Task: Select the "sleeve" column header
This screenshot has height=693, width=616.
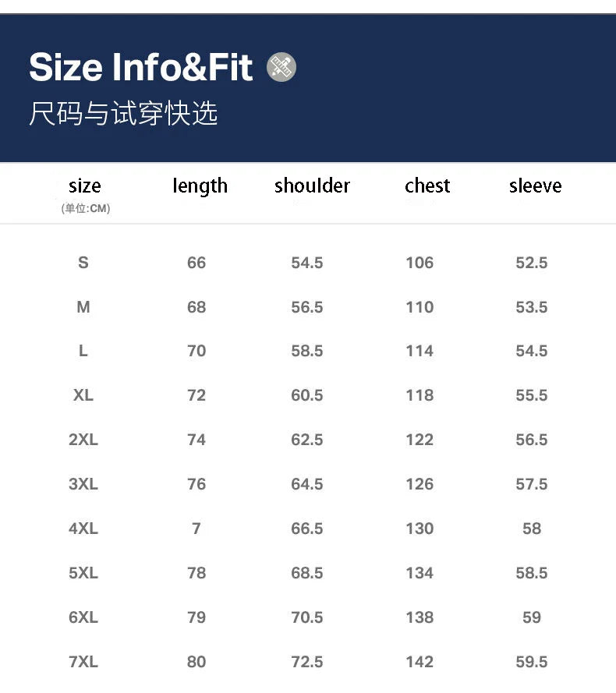Action: click(x=535, y=186)
